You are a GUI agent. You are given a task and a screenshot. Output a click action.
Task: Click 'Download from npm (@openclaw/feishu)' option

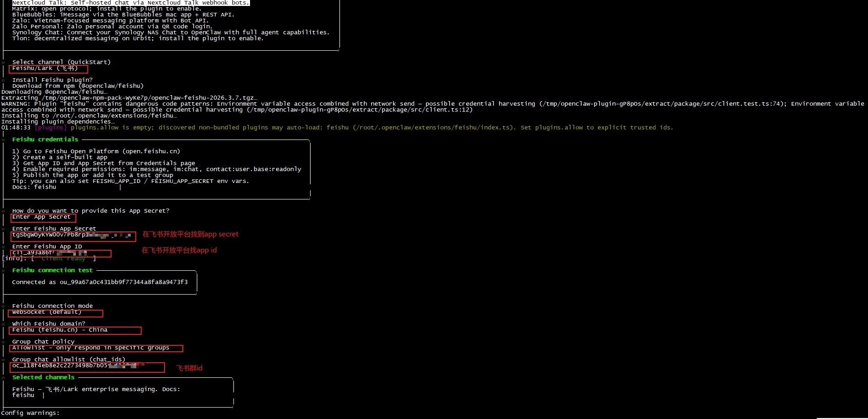click(x=78, y=86)
